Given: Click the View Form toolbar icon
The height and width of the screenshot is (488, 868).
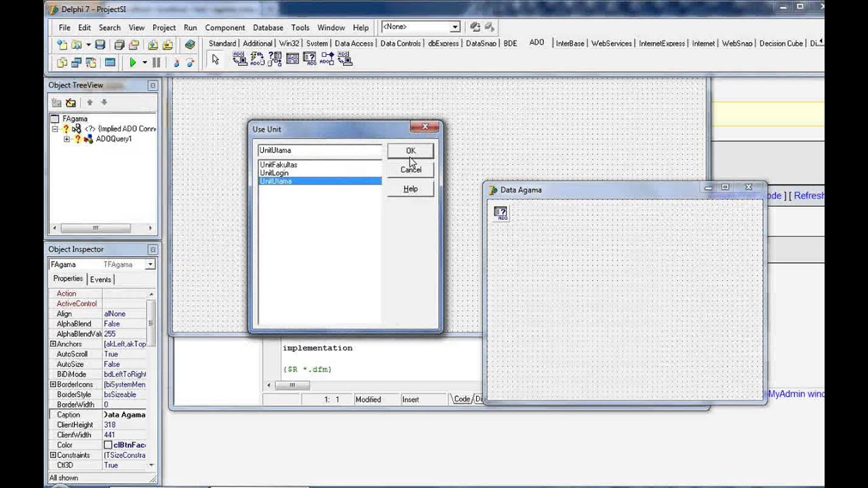Looking at the screenshot, I should point(76,62).
